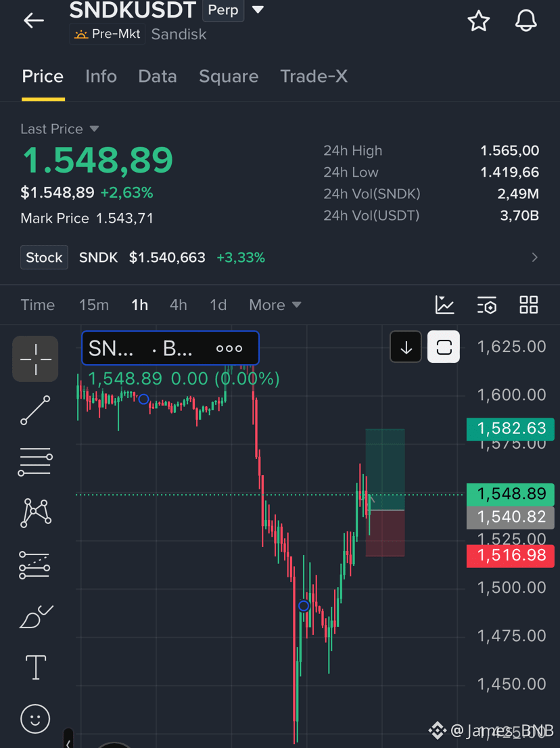The width and height of the screenshot is (560, 748).
Task: Select the brush drawing tool
Action: [x=37, y=616]
